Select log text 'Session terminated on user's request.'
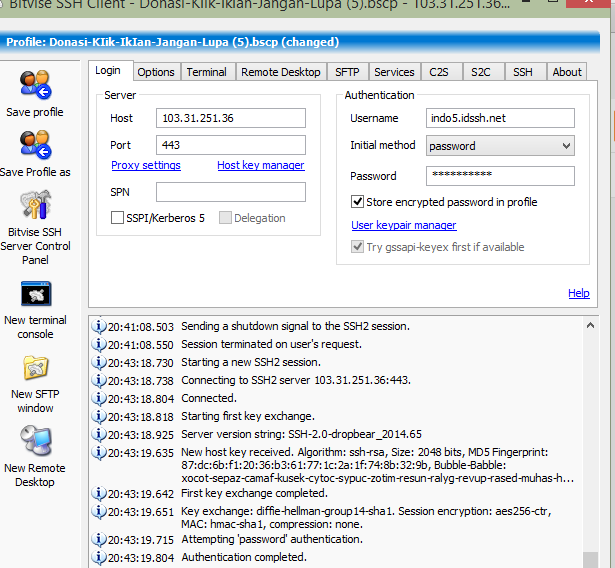This screenshot has width=615, height=568. [271, 344]
